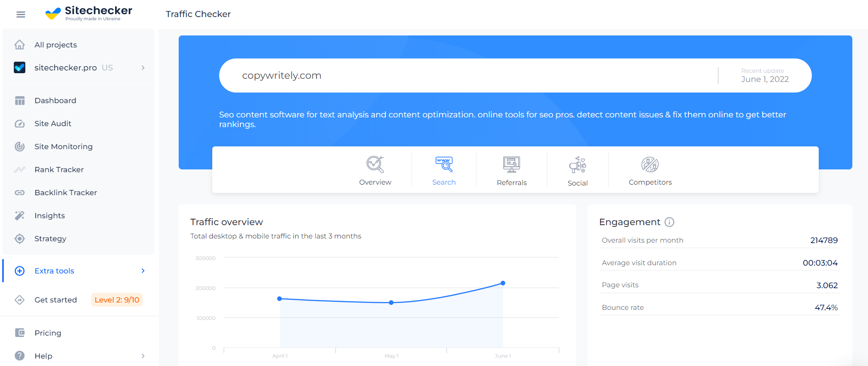Click the Rank Tracker icon

[19, 169]
